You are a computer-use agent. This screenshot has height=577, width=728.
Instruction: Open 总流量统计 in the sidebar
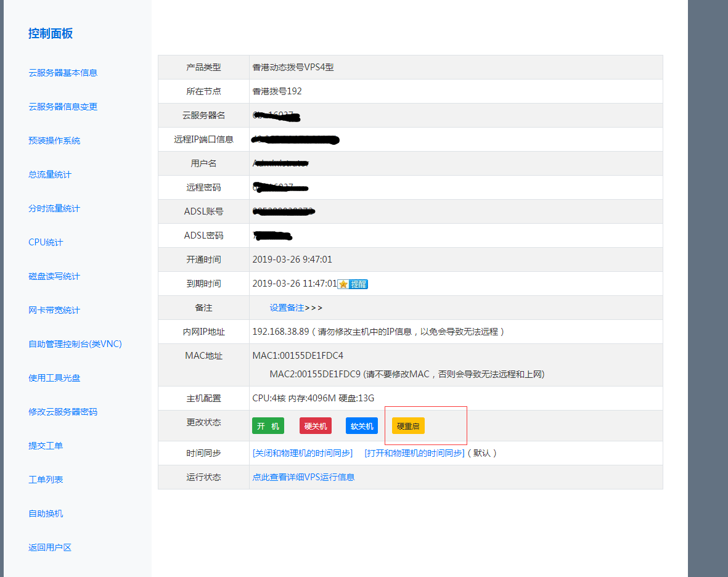pos(50,174)
